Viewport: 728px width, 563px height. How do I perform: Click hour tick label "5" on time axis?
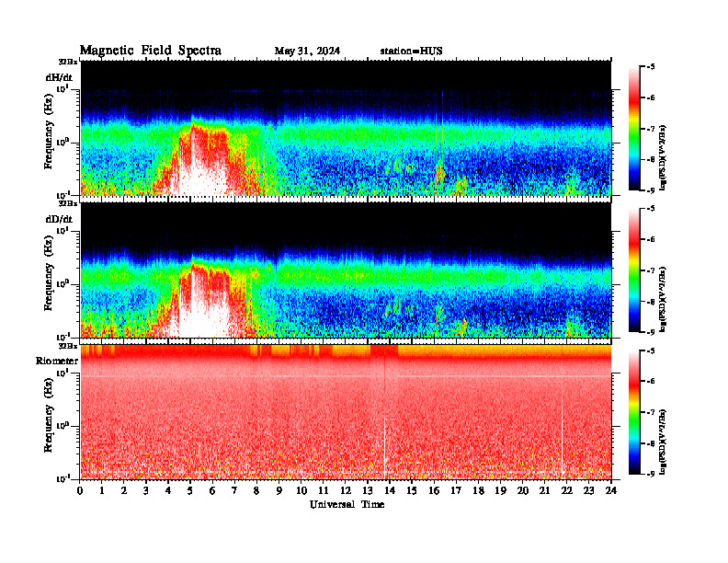coord(190,490)
